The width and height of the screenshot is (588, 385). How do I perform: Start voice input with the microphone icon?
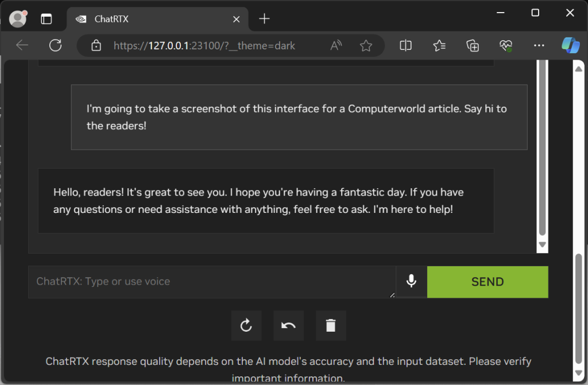tap(411, 282)
